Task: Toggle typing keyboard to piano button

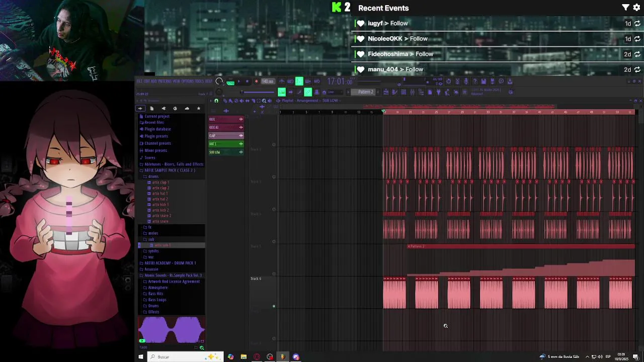Action: pos(282,92)
